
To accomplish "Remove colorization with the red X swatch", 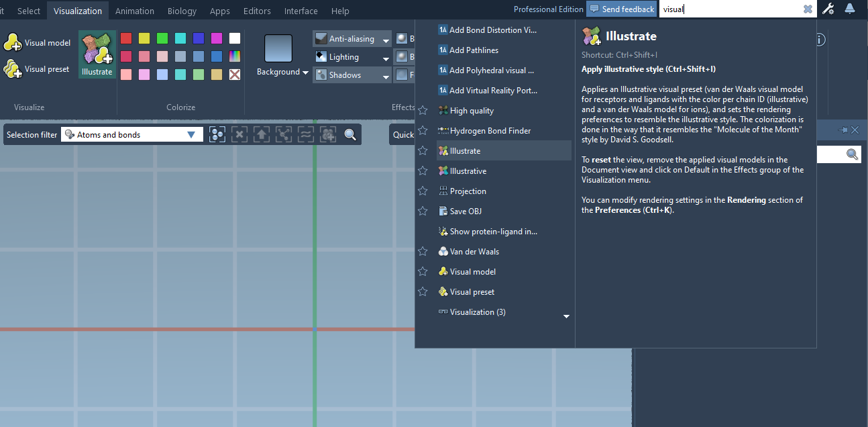I will tap(235, 75).
